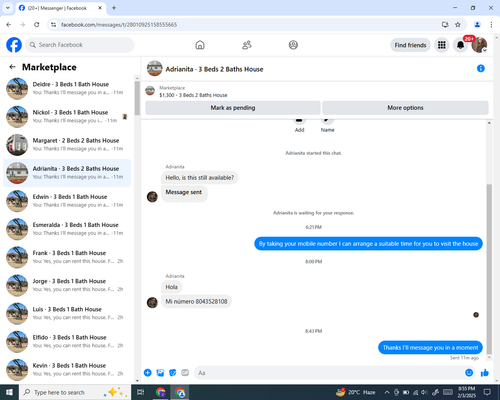Click the Find friends button
This screenshot has height=400, width=500.
click(410, 45)
